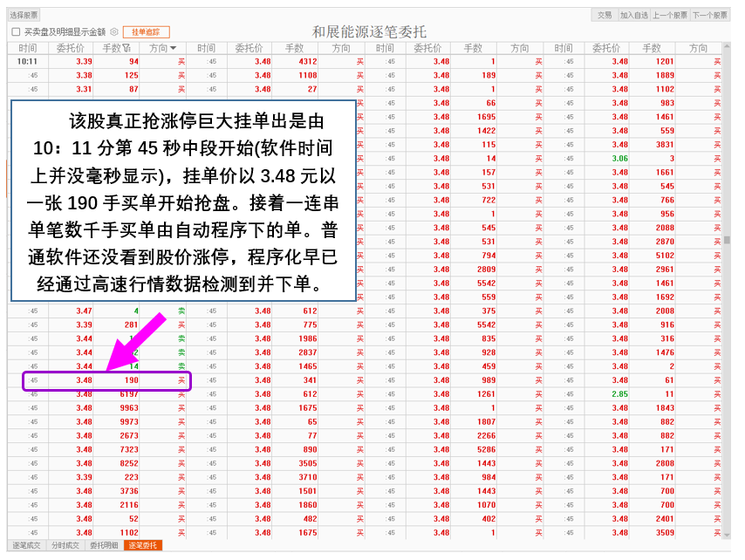Screen dimensions: 745x560
Task: Click the 挂单追踪 button
Action: 147,31
